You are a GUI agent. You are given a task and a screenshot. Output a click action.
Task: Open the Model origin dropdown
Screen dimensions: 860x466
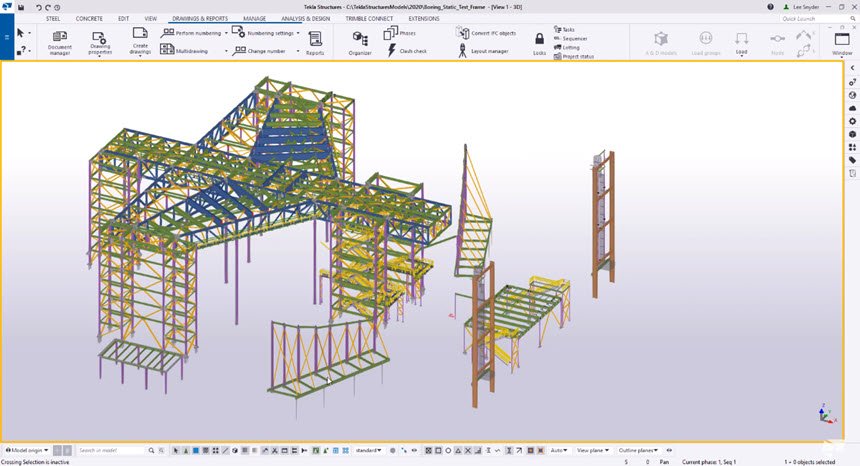(26, 450)
